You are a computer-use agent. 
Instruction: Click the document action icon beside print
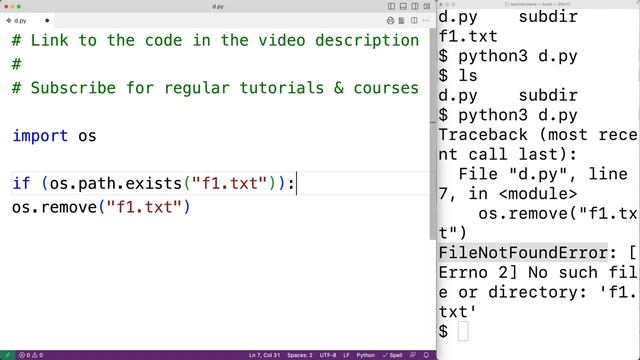click(402, 20)
